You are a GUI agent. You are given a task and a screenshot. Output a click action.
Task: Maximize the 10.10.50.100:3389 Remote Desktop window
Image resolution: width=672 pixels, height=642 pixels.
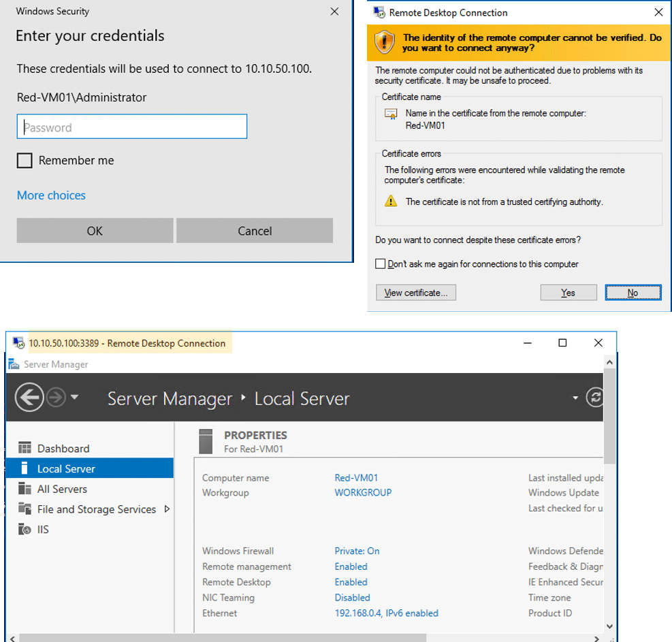click(x=562, y=342)
